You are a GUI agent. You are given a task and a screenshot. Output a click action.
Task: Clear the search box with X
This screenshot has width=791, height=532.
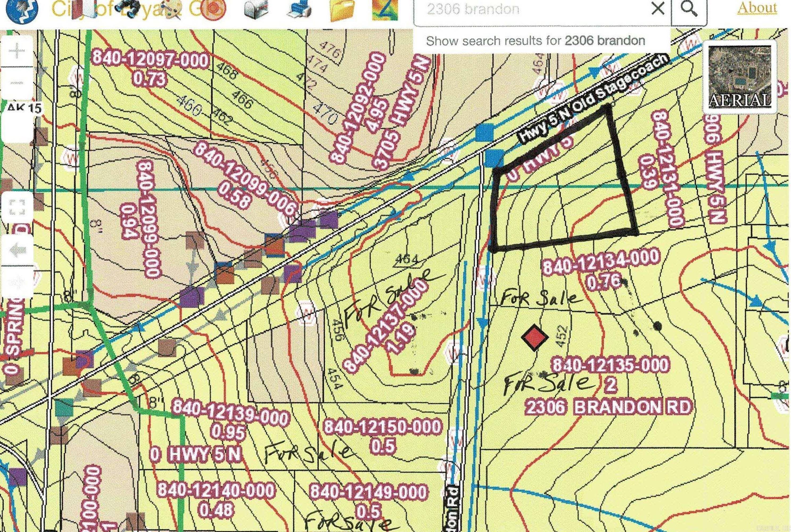point(658,9)
